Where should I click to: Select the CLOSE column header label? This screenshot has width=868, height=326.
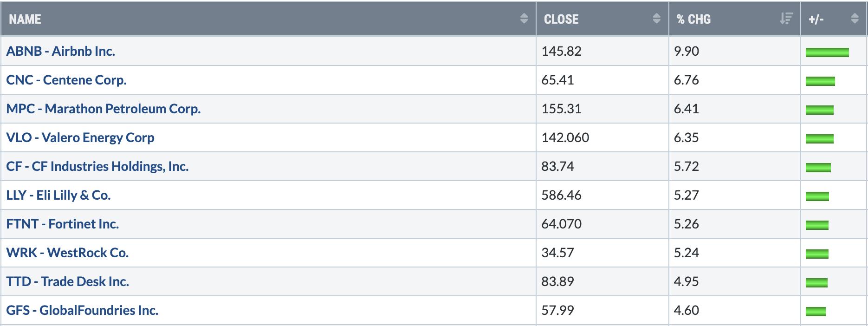[561, 19]
